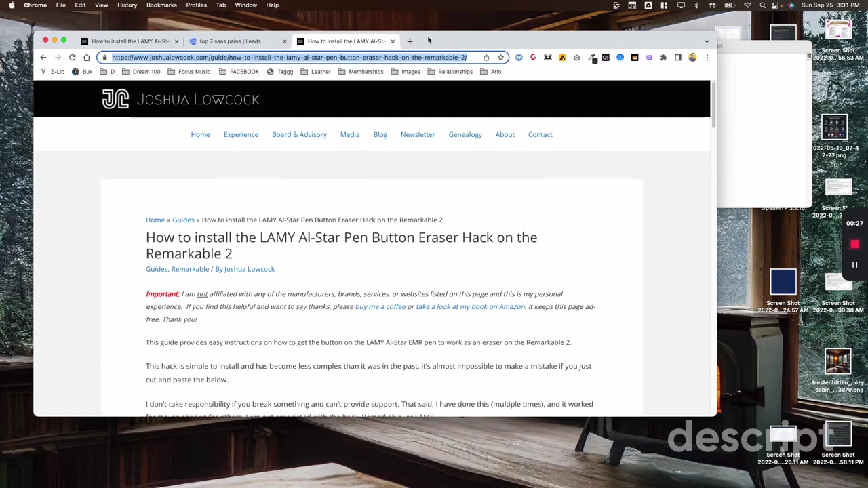Go to the Experience nav link

(x=241, y=134)
